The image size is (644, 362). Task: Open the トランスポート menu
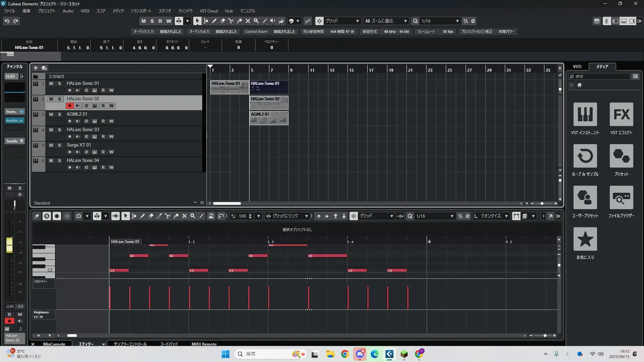coord(141,11)
